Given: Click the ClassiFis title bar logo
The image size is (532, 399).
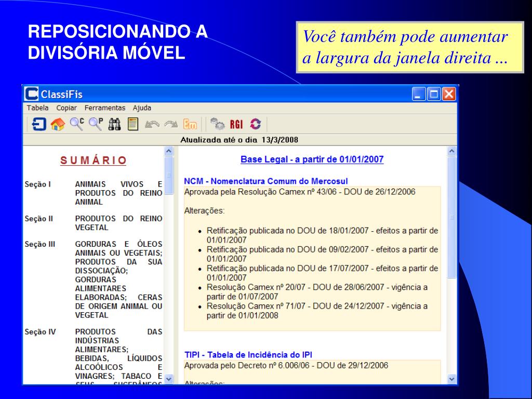Looking at the screenshot, I should click(x=32, y=94).
